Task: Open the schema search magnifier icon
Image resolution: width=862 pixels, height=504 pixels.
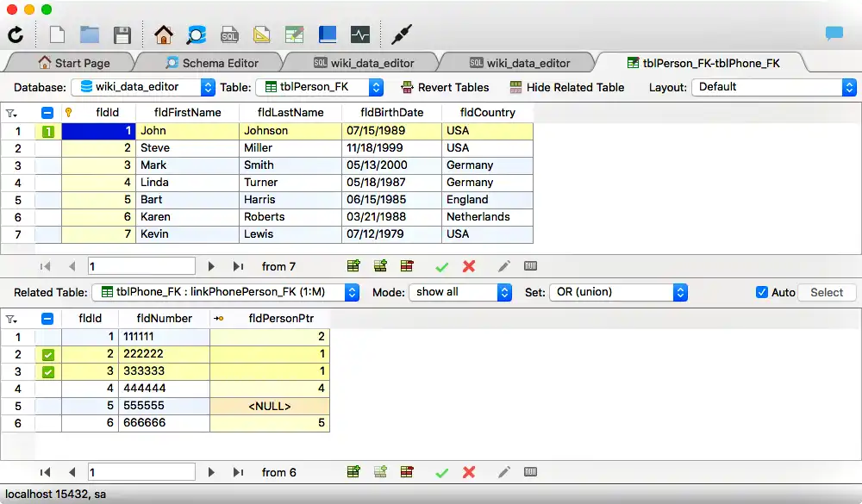Action: pos(196,34)
